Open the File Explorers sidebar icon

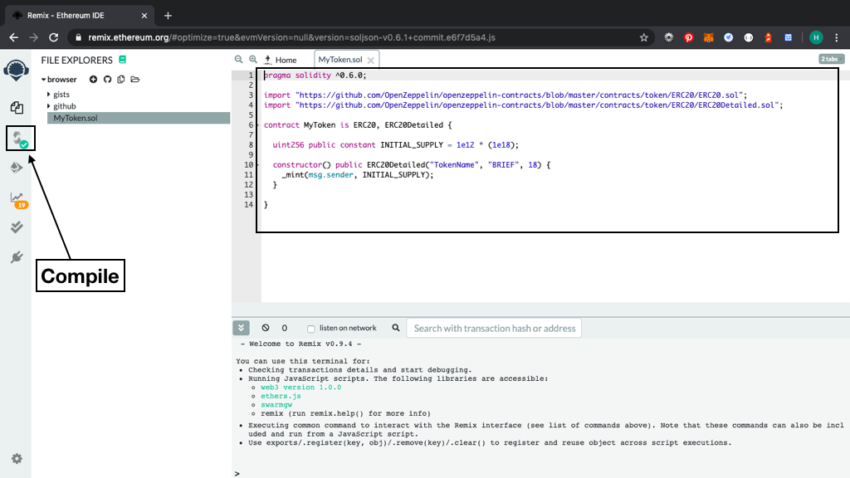click(16, 107)
